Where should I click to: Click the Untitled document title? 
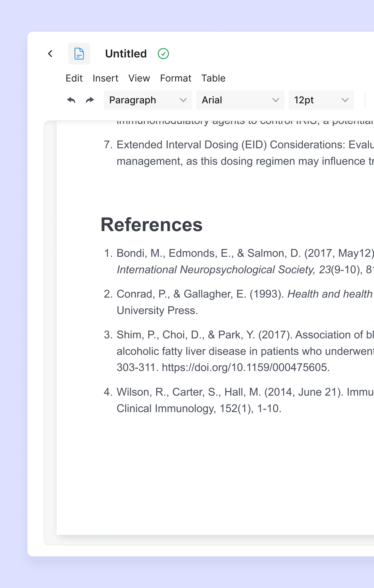click(x=126, y=54)
